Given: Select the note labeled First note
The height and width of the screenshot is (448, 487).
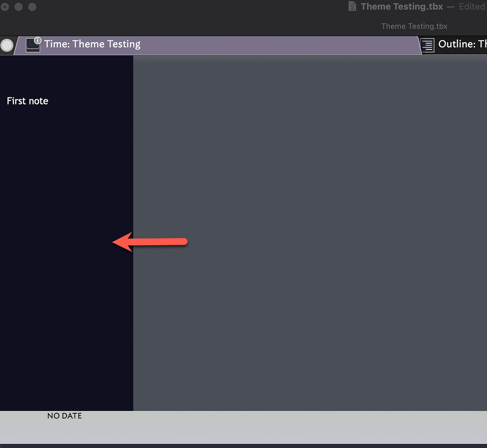Looking at the screenshot, I should click(x=27, y=101).
